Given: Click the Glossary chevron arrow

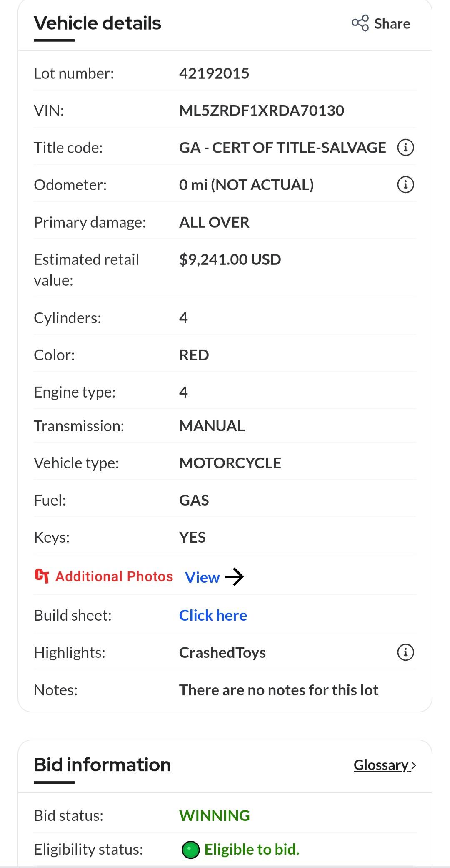Looking at the screenshot, I should click(x=413, y=765).
